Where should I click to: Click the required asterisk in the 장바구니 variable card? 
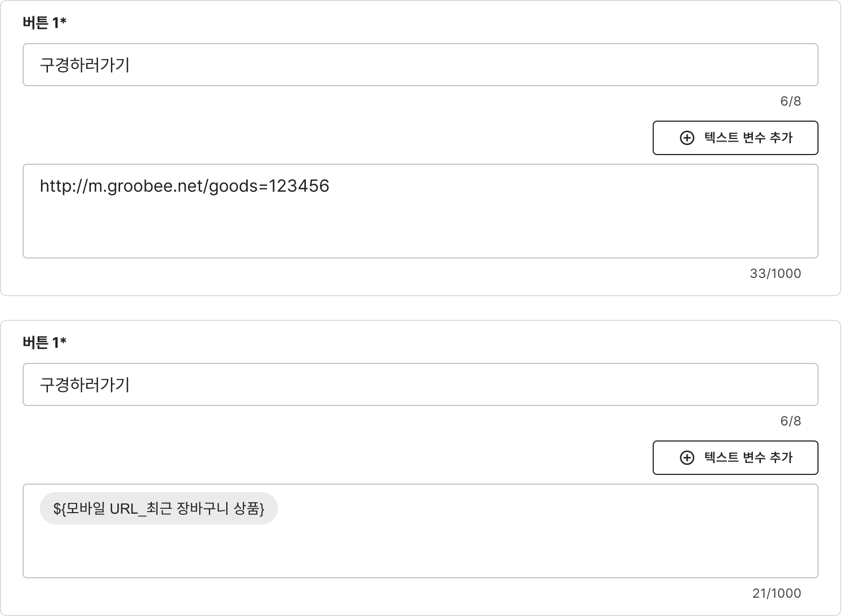coord(64,341)
